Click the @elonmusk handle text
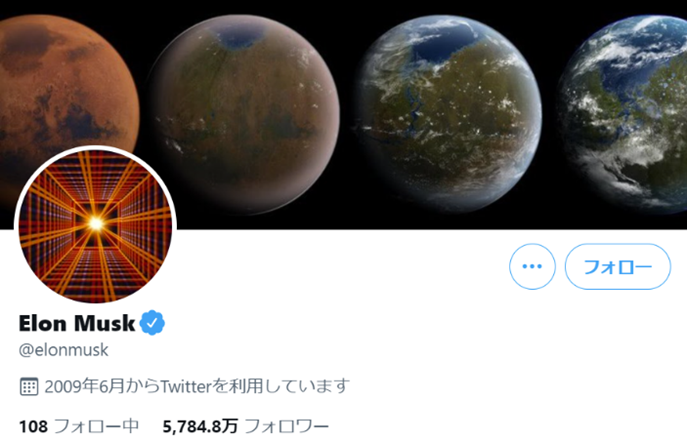The height and width of the screenshot is (441, 687). coord(64,350)
